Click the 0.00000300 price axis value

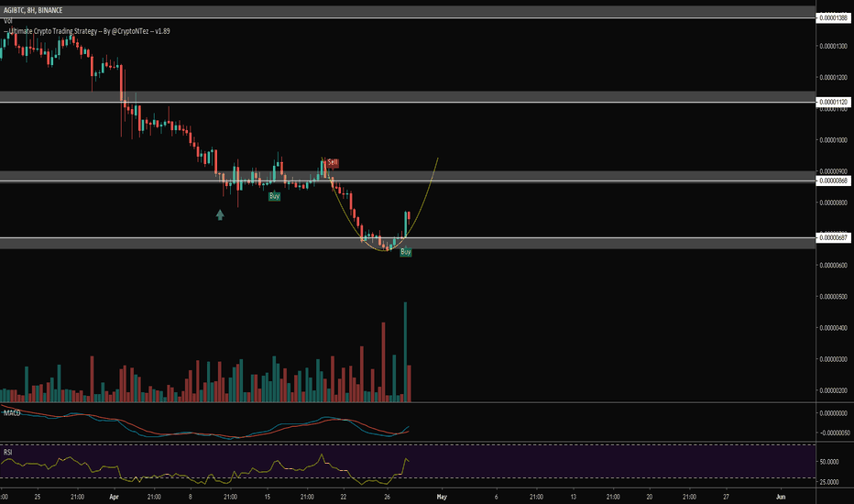[x=833, y=359]
